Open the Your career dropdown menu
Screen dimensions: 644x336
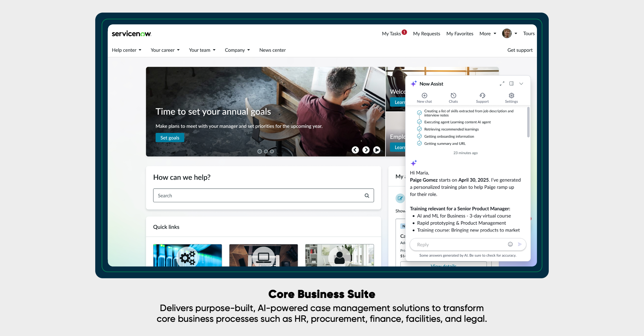pos(165,50)
